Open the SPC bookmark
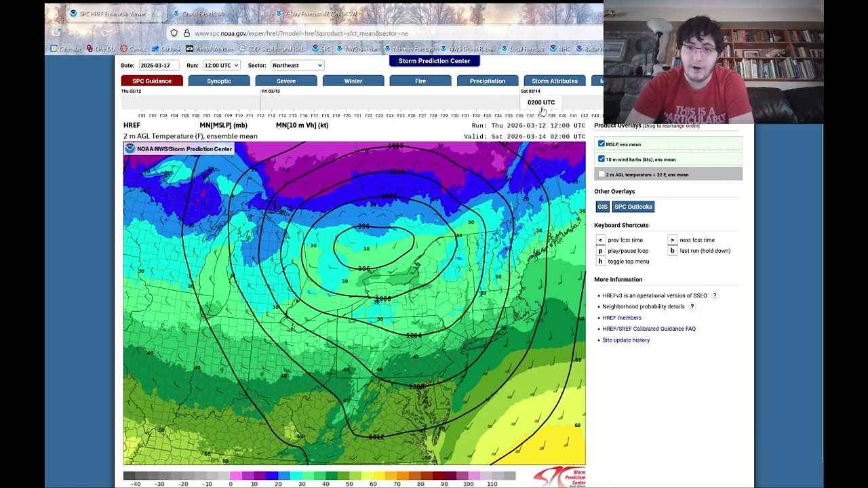Image resolution: width=868 pixels, height=488 pixels. (321, 49)
